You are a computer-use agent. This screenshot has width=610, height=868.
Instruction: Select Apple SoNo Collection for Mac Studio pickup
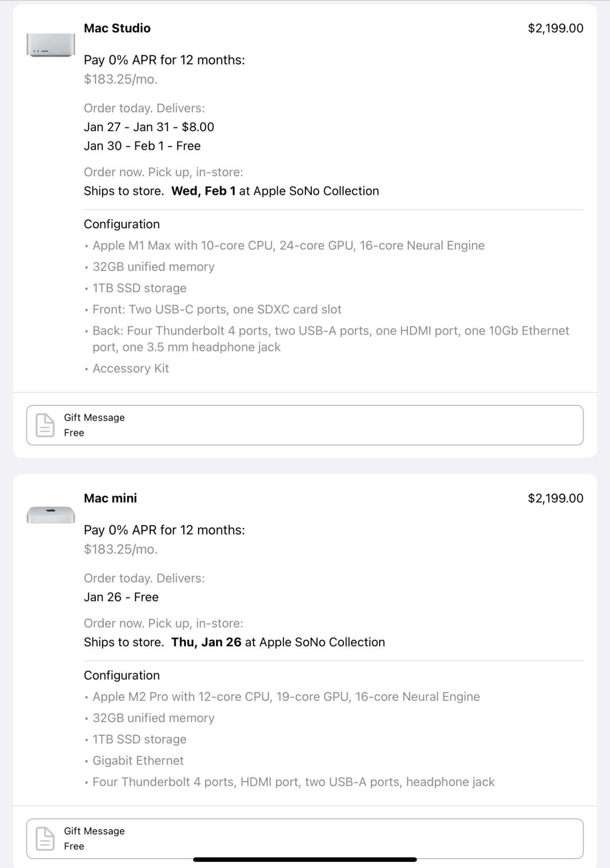316,191
